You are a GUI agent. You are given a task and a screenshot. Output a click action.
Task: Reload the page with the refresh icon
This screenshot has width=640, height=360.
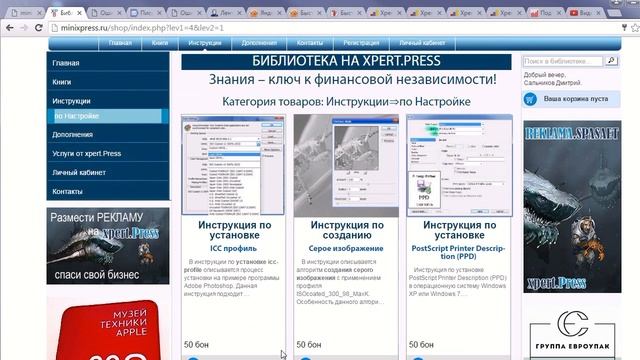[x=39, y=28]
